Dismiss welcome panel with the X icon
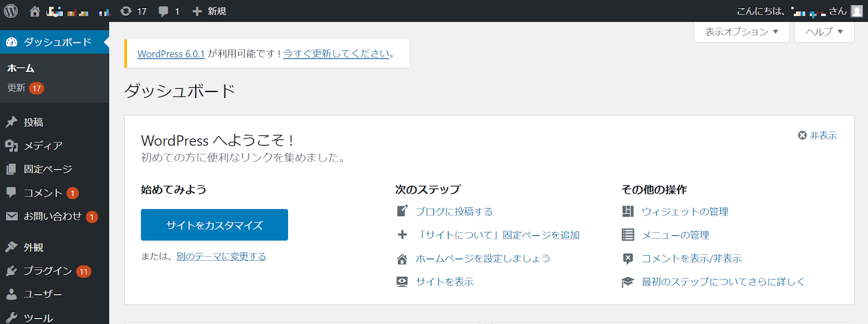Viewport: 868px width, 324px height. coord(802,135)
